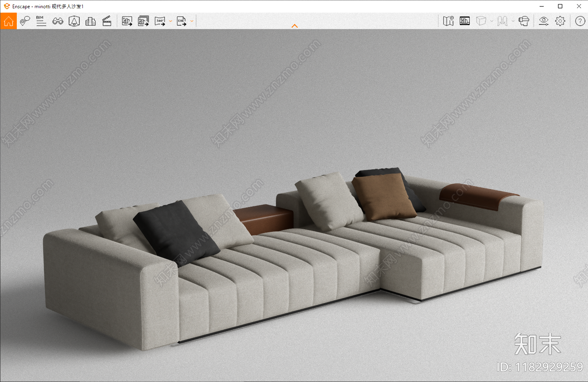
Task: Click the grayed-out Fly Mode icon
Action: pos(503,21)
